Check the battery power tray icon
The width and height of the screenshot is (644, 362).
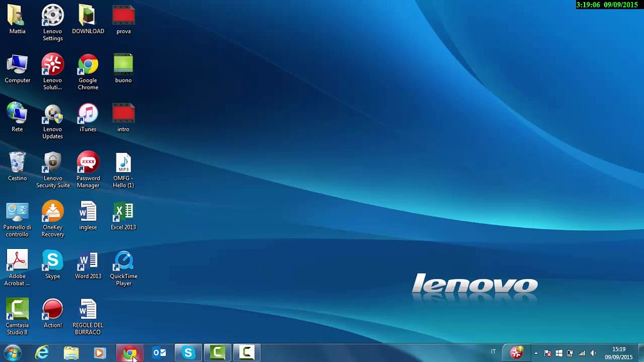(x=570, y=353)
